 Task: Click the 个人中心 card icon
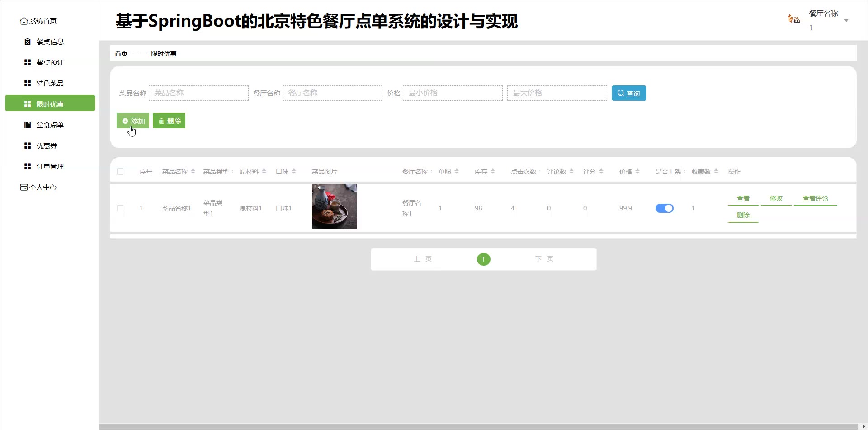click(x=24, y=187)
